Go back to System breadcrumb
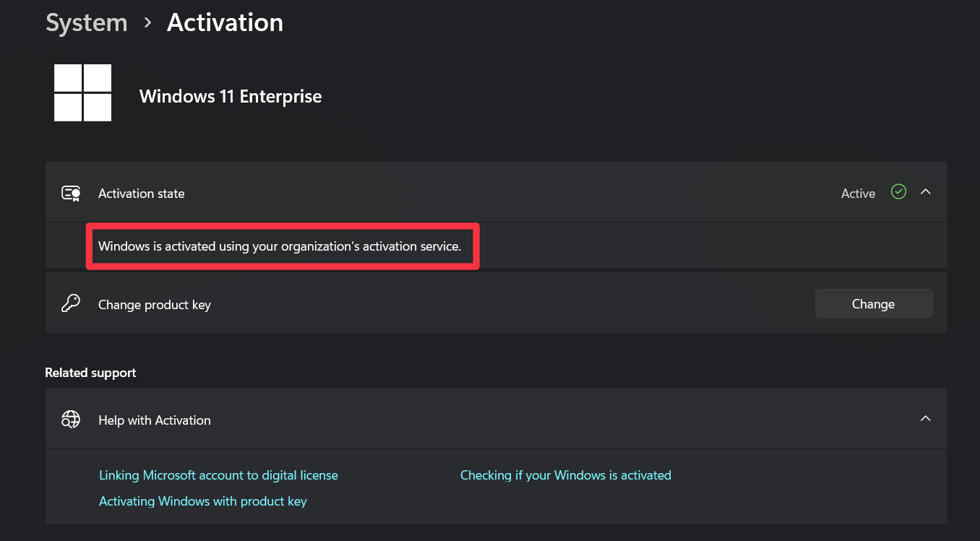This screenshot has width=980, height=541. (x=86, y=22)
